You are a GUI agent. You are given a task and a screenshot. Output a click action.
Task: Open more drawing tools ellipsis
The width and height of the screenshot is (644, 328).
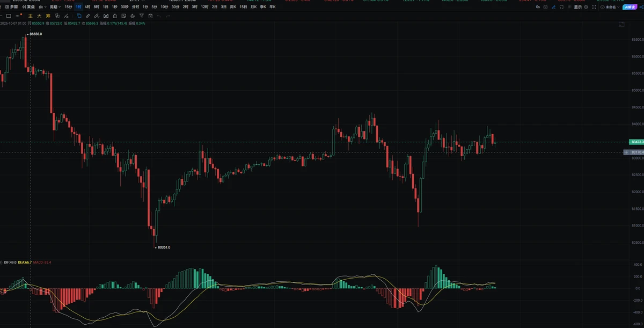click(17, 16)
